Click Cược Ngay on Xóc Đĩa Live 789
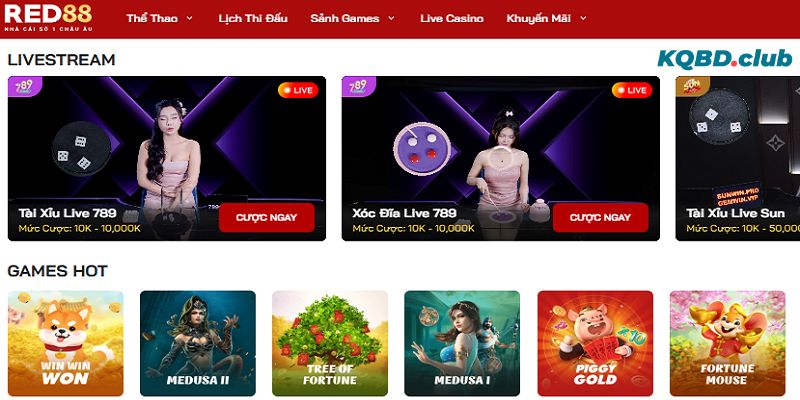 [601, 217]
